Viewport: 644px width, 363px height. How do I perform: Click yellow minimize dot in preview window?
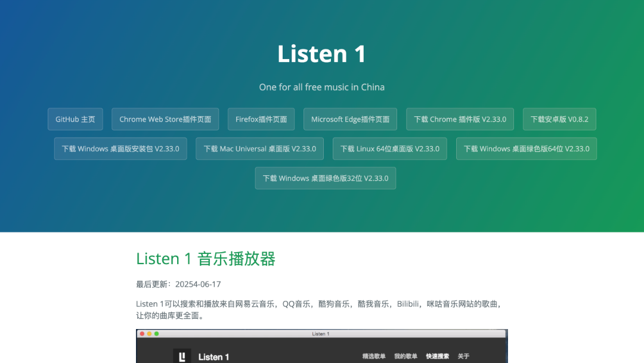[149, 334]
